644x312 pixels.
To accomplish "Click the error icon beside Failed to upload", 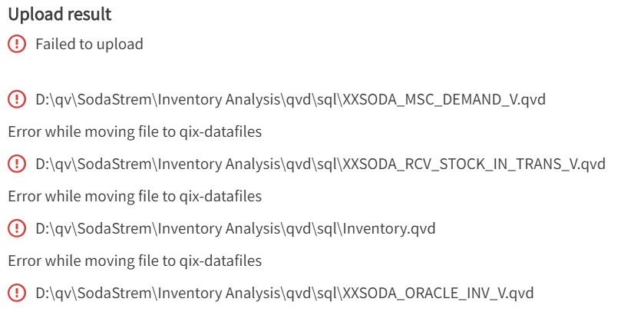I will [x=16, y=45].
